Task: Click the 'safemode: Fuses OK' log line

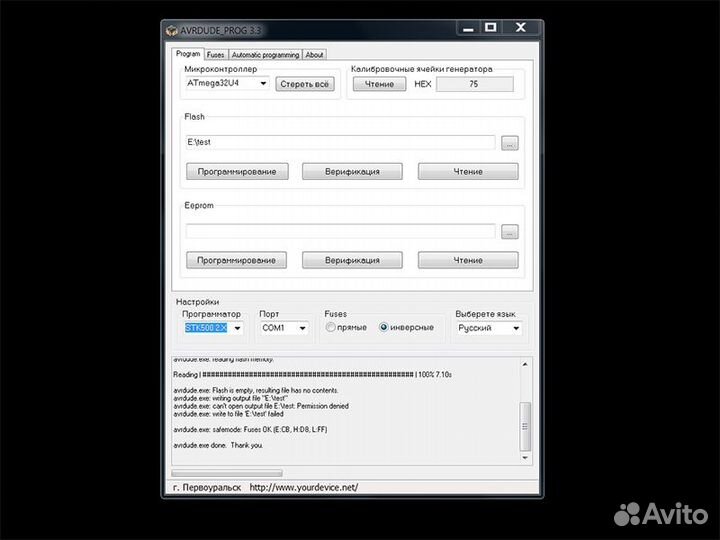Action: [250, 430]
